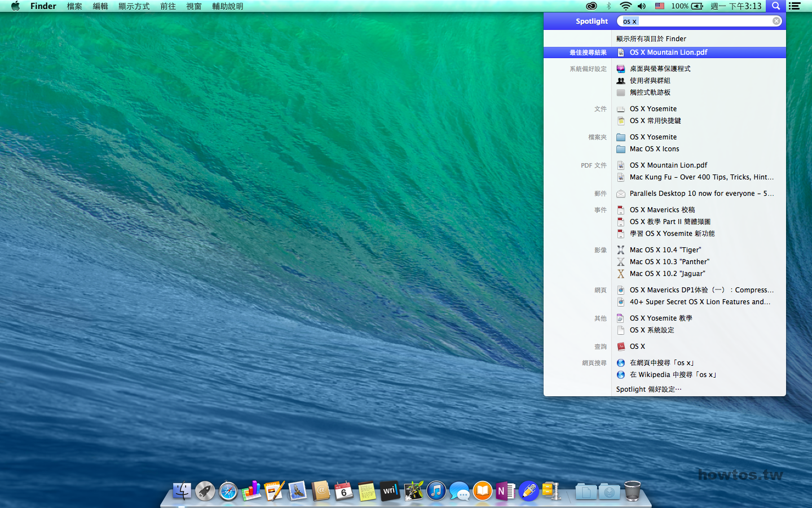Image resolution: width=812 pixels, height=508 pixels.
Task: Open Notification Center list icon
Action: pos(795,6)
